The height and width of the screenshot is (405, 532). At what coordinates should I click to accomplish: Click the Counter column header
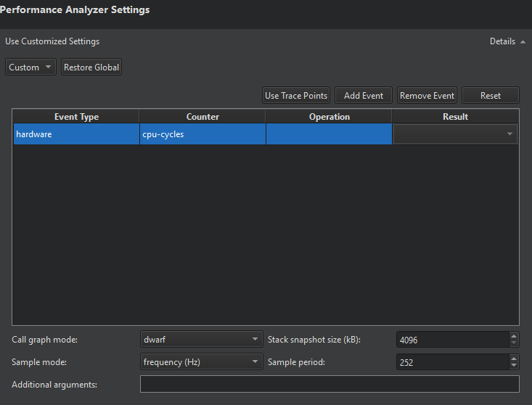tap(202, 117)
